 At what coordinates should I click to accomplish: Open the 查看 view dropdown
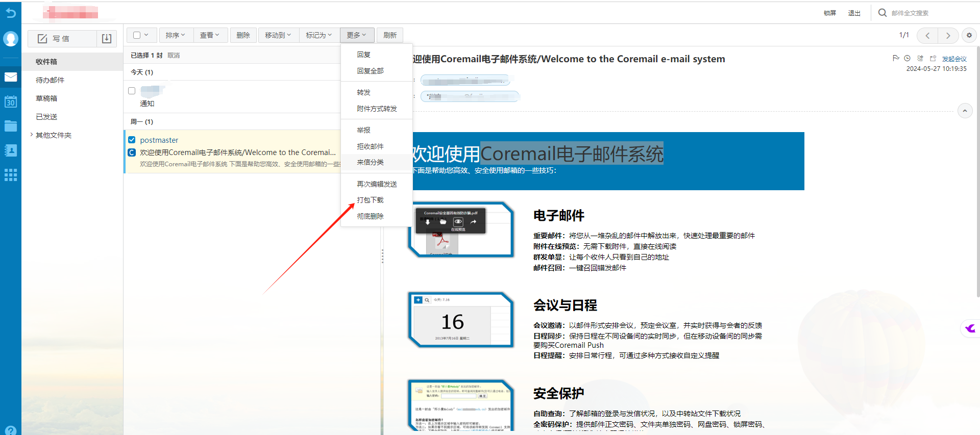(209, 35)
